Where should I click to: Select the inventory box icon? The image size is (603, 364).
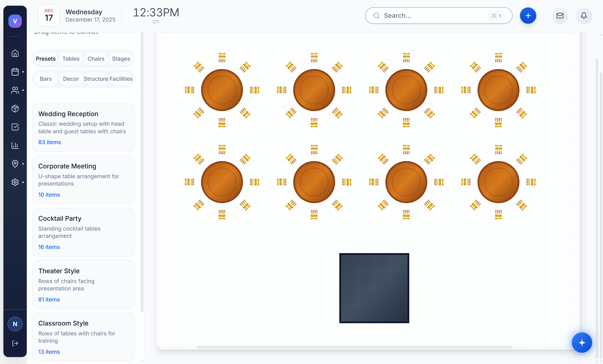pos(15,109)
